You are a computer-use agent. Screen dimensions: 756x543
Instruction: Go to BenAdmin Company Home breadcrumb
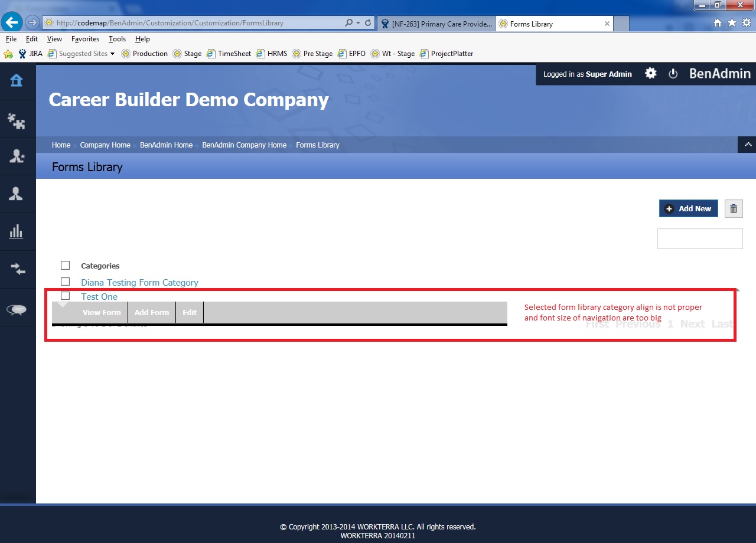pos(244,145)
